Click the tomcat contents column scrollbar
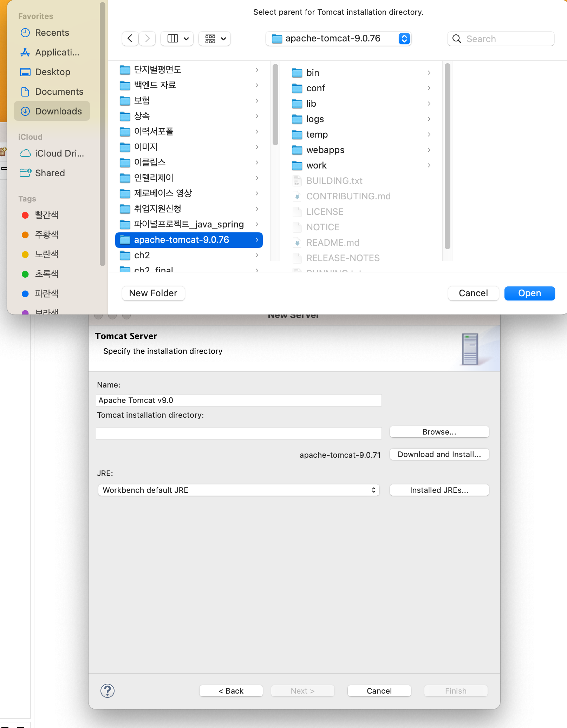 click(x=447, y=156)
